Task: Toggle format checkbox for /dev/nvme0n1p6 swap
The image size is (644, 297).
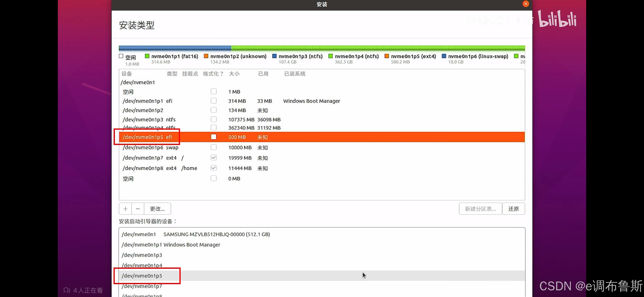Action: tap(214, 147)
